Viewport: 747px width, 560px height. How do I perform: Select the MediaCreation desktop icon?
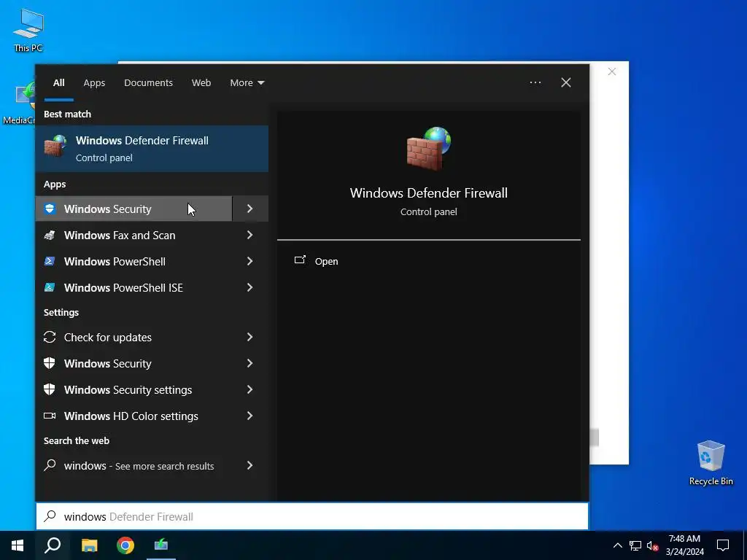coord(18,102)
